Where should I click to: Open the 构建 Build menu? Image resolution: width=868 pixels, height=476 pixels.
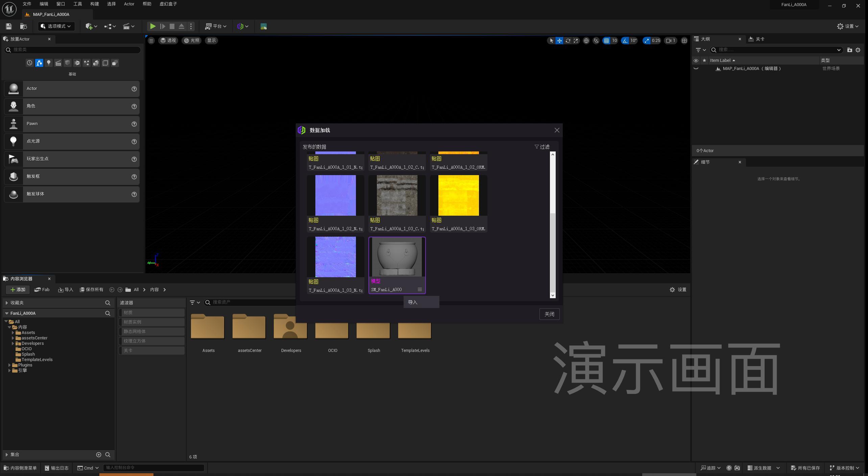(95, 4)
